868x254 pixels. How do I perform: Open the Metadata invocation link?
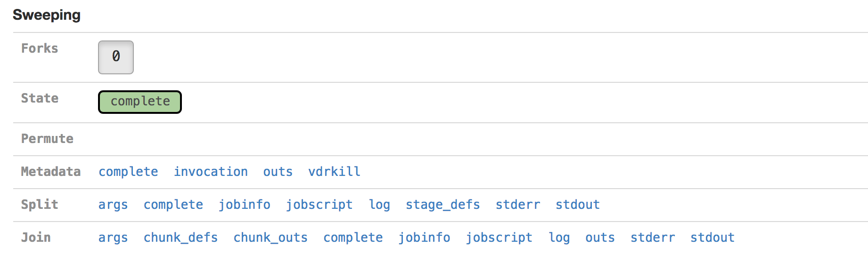pos(211,172)
